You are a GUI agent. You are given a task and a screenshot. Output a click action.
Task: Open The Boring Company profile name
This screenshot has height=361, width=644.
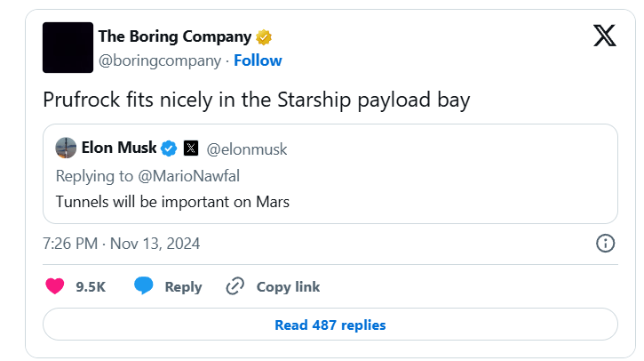pos(174,36)
